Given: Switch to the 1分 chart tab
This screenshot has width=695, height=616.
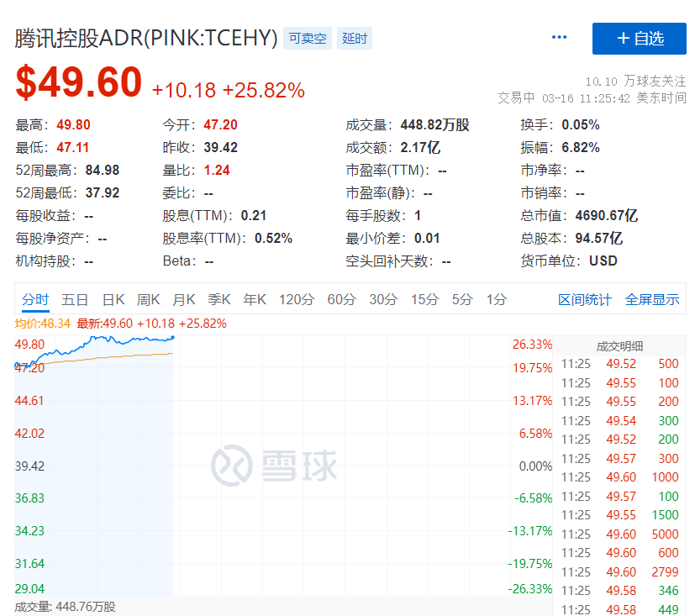Looking at the screenshot, I should 497,300.
